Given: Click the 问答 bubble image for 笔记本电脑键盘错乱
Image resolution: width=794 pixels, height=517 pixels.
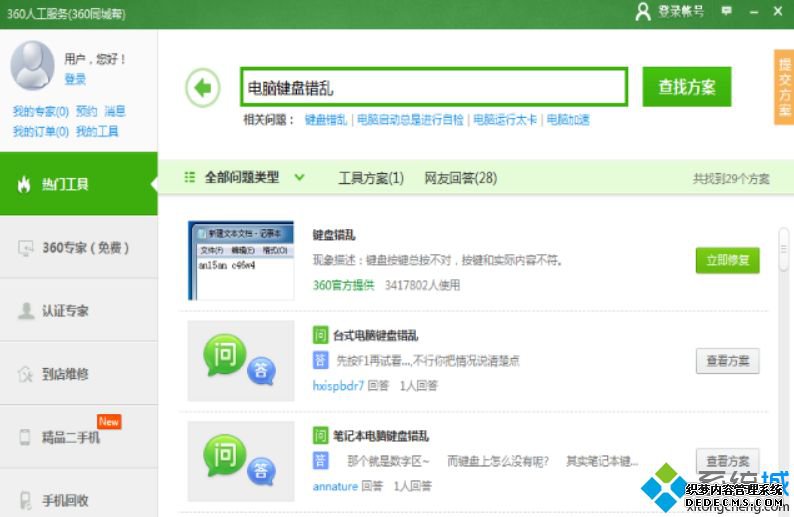Looking at the screenshot, I should (241, 461).
